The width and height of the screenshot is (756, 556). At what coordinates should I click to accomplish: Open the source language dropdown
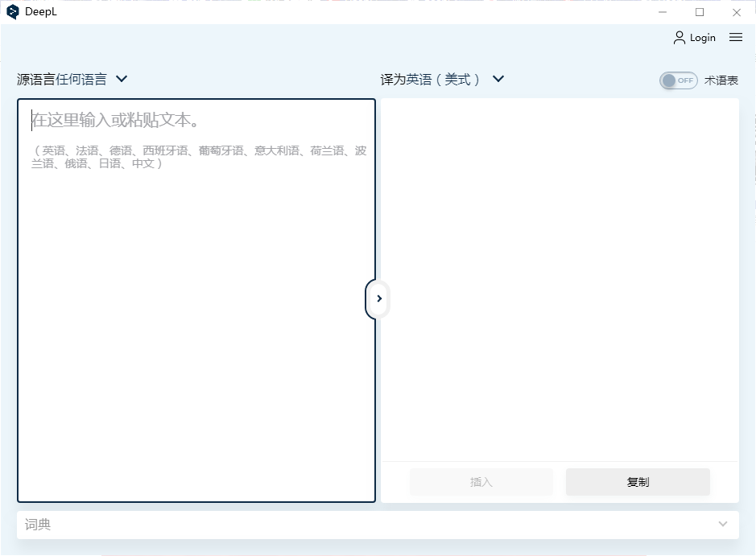pos(72,79)
